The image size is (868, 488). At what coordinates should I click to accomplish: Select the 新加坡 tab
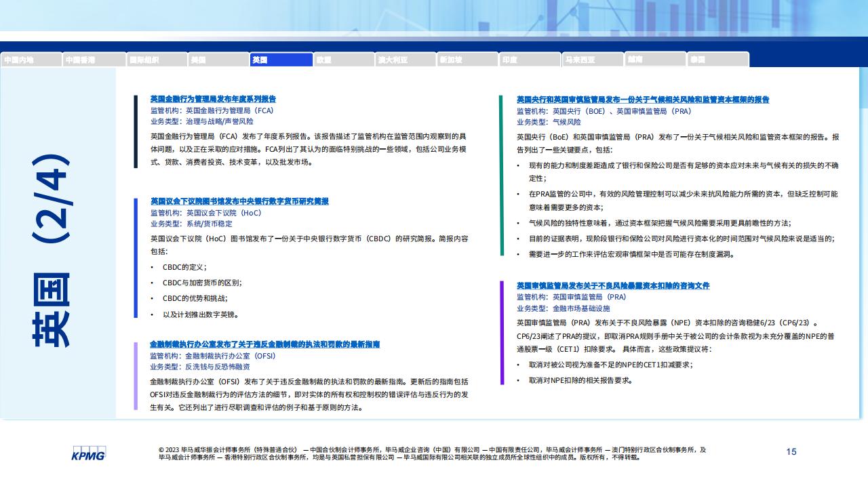[468, 60]
